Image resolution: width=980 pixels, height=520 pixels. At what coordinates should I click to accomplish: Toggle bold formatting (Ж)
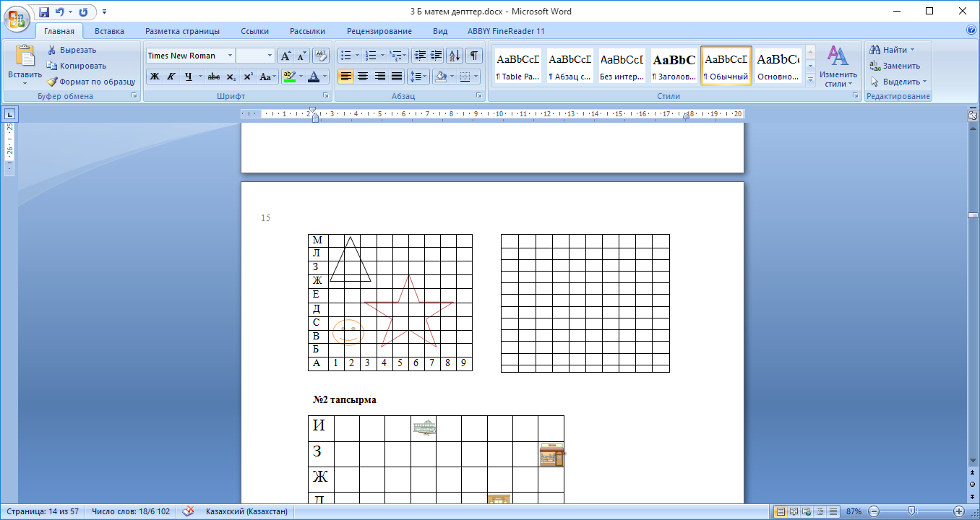point(154,77)
